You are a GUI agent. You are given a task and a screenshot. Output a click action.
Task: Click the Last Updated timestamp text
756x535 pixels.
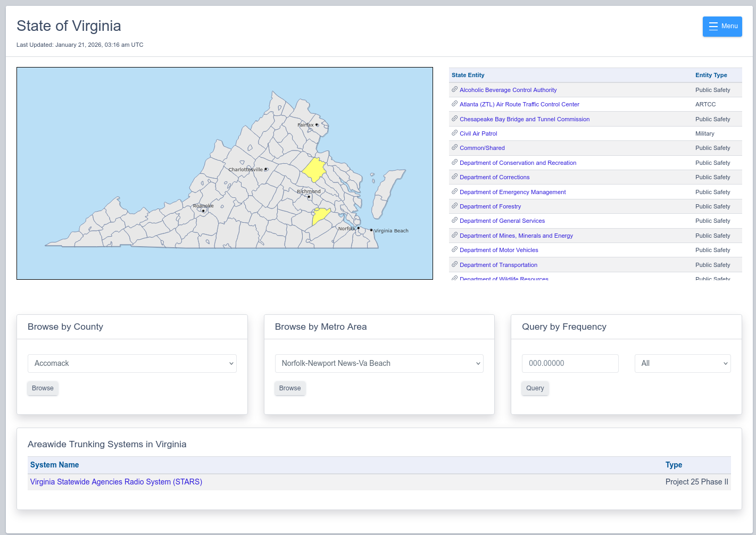pos(80,45)
